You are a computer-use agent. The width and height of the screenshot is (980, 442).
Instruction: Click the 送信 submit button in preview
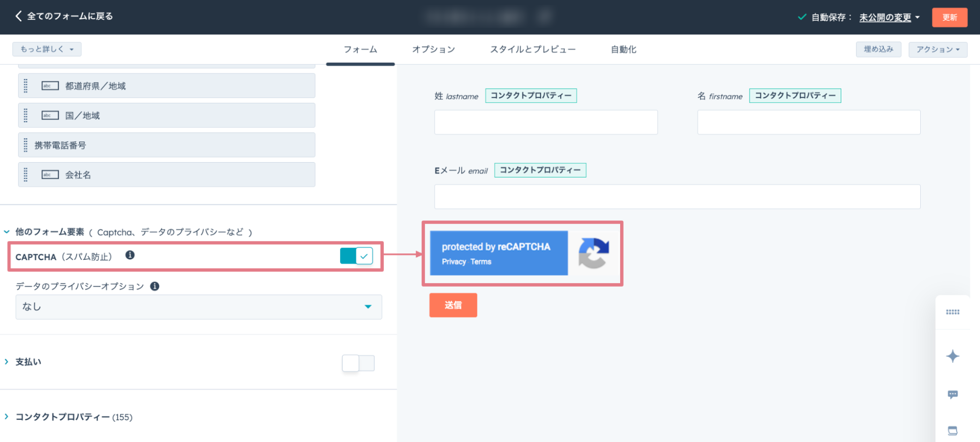(453, 305)
